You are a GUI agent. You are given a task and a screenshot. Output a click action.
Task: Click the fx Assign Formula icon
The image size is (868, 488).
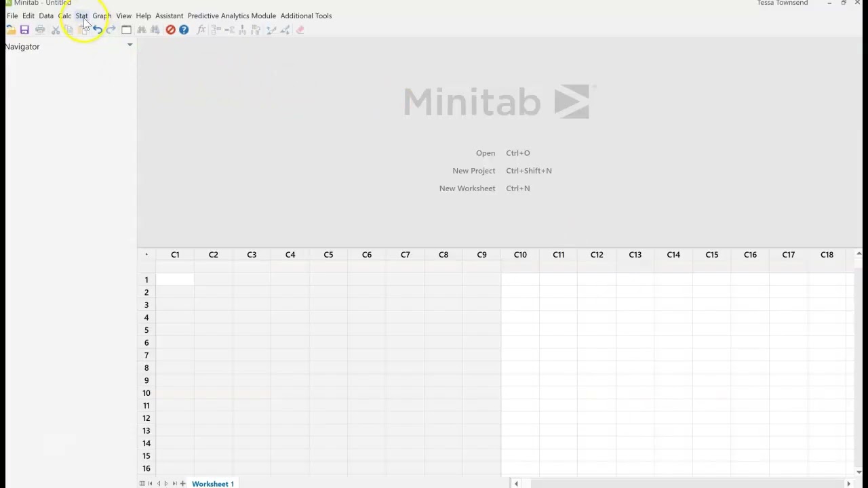pyautogui.click(x=201, y=30)
